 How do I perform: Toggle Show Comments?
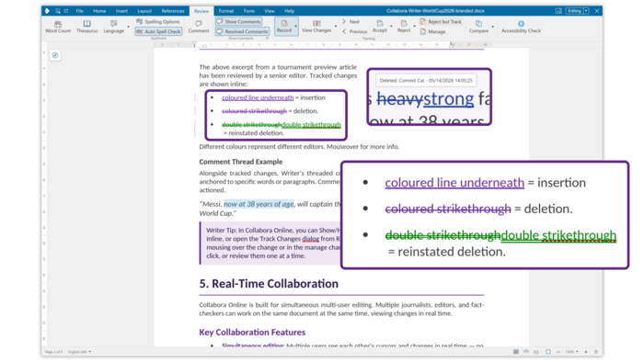238,22
